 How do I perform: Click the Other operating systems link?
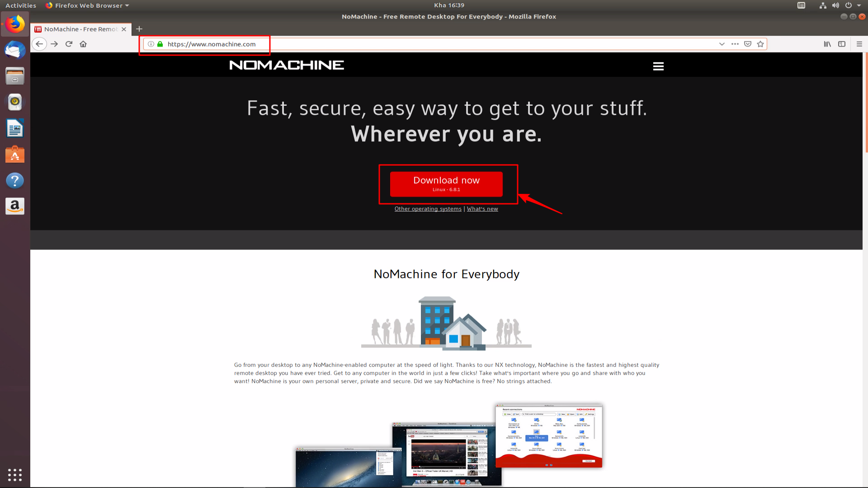(427, 209)
